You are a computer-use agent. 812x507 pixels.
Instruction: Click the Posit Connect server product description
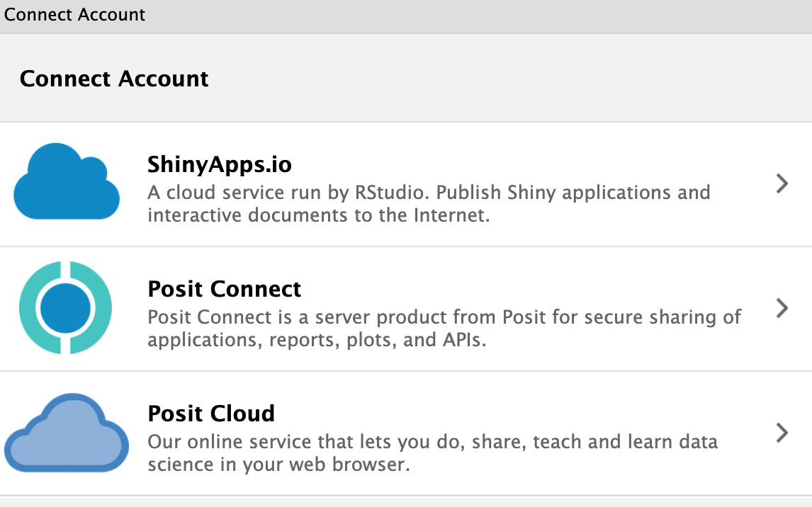[444, 328]
